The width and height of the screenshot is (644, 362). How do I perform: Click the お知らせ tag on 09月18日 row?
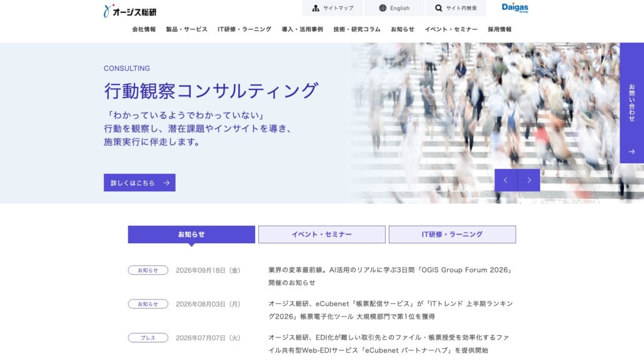148,270
